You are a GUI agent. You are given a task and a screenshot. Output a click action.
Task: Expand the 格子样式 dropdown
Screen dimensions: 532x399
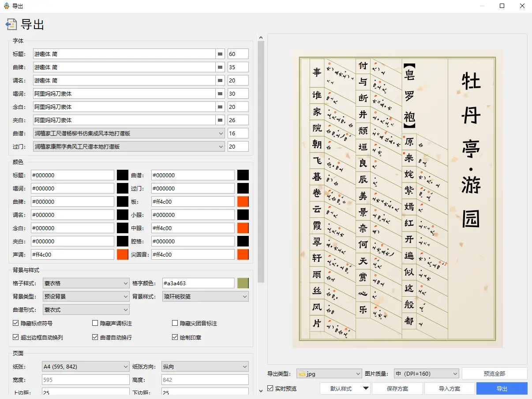pos(86,283)
